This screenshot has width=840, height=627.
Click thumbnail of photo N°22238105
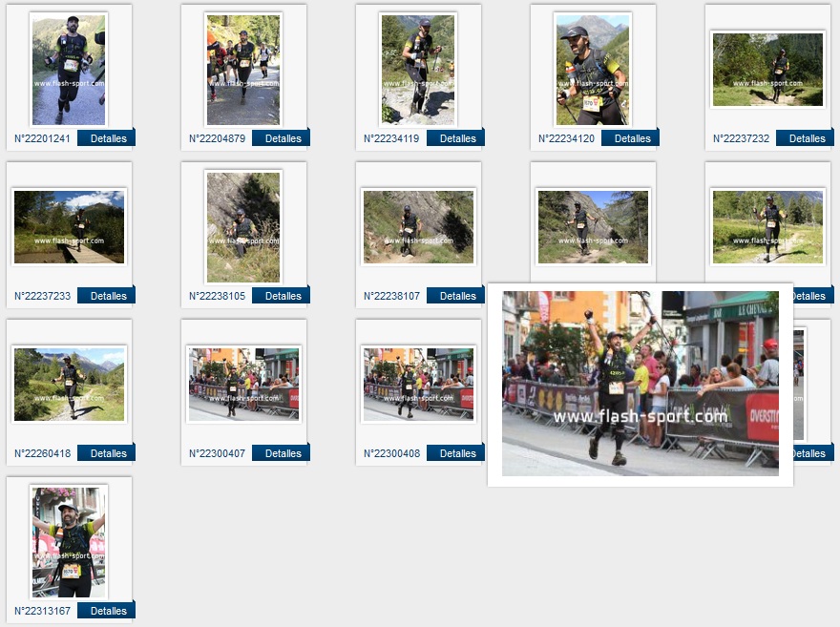coord(243,227)
